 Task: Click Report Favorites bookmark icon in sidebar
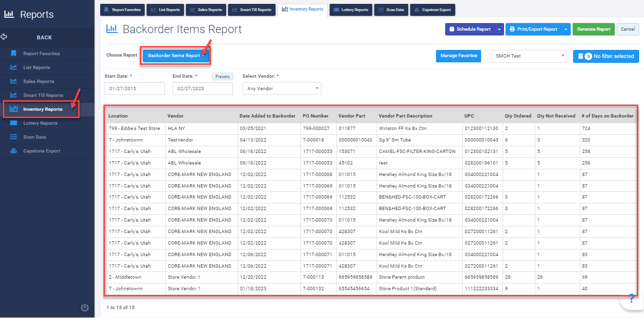14,53
